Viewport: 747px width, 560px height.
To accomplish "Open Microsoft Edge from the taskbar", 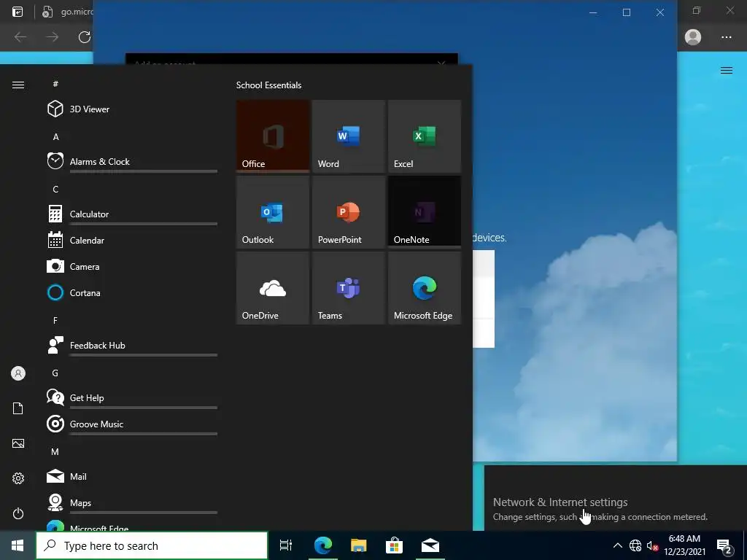I will coord(323,545).
